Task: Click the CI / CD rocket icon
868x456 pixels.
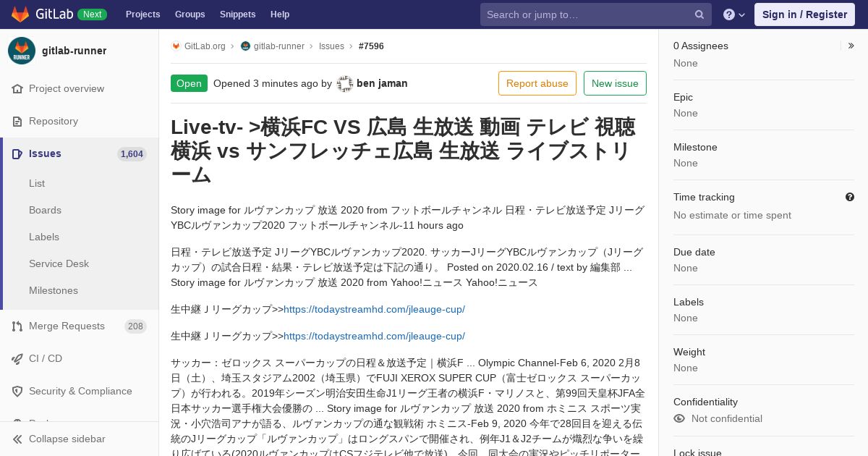Action: (x=17, y=358)
